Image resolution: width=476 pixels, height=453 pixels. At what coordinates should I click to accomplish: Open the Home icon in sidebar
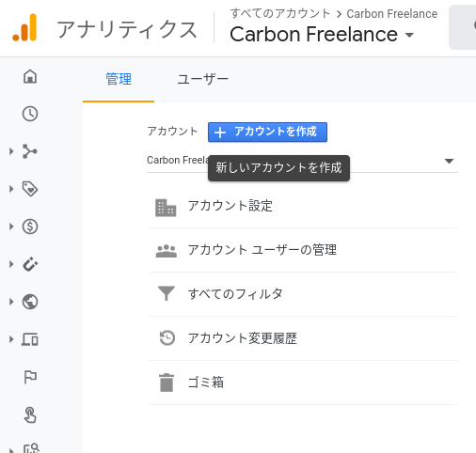point(30,76)
